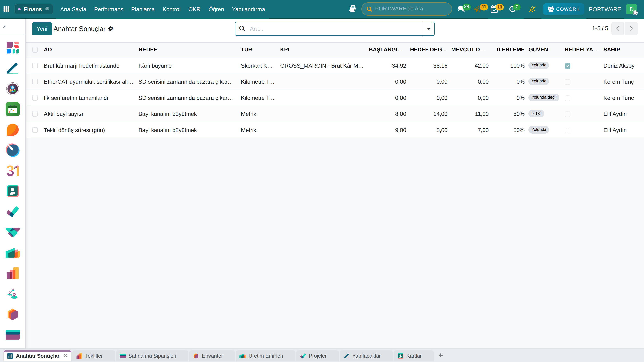Open the Performans menu
The width and height of the screenshot is (644, 362).
tap(108, 9)
